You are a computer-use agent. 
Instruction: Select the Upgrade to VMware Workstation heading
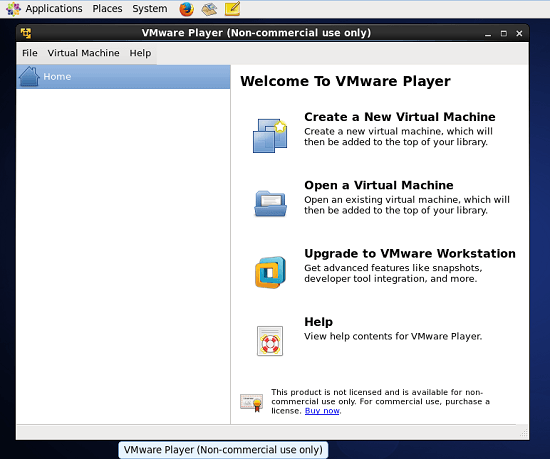(410, 253)
